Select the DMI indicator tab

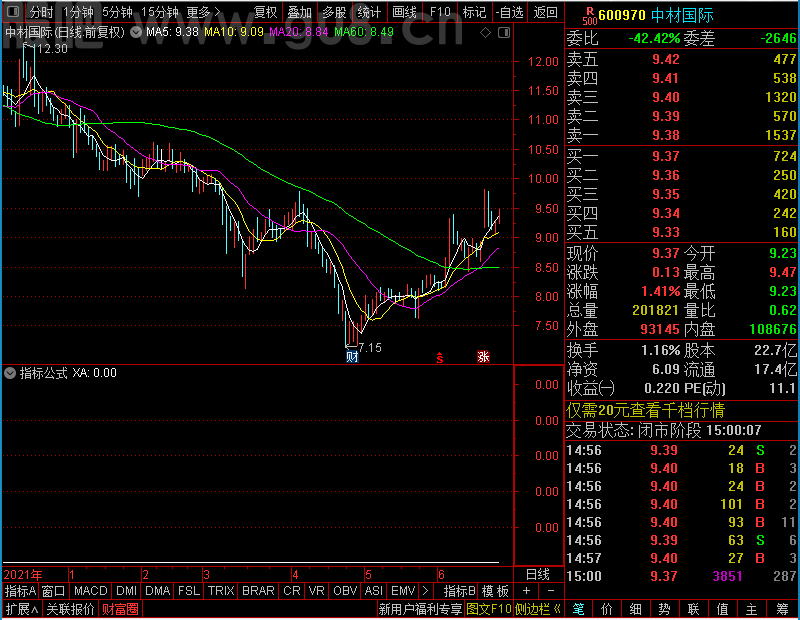[x=126, y=591]
